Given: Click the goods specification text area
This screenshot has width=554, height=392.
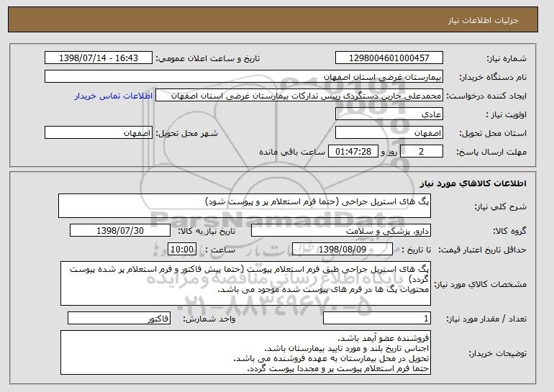Looking at the screenshot, I should tap(245, 283).
